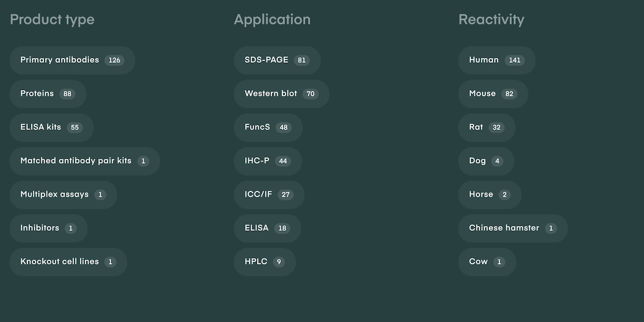The height and width of the screenshot is (322, 644).
Task: Filter by Multiplex assays
Action: (x=63, y=195)
